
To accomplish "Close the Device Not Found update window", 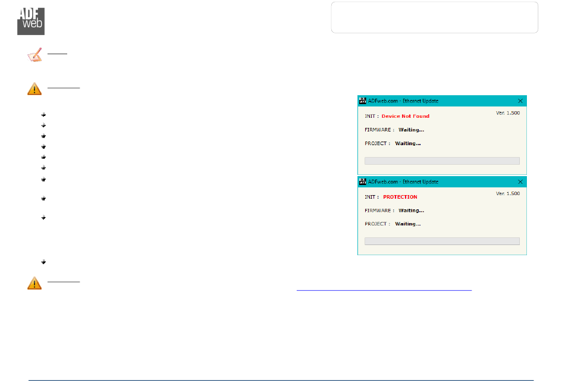I will point(520,101).
